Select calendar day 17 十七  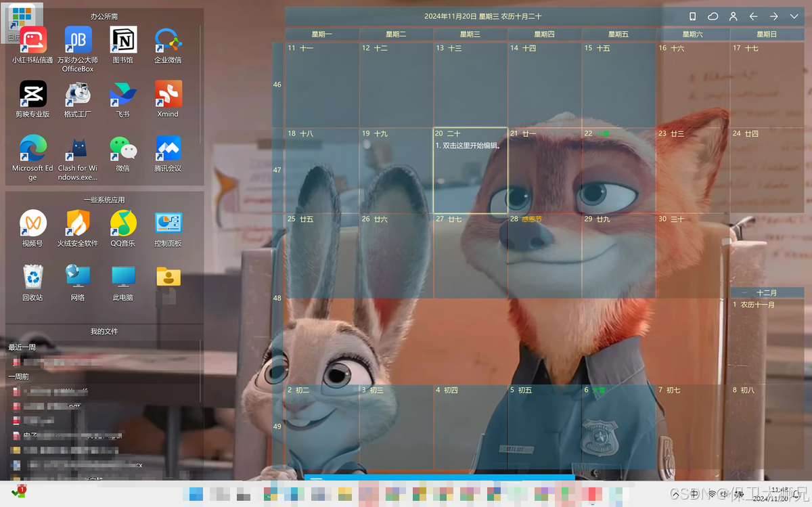tap(767, 85)
